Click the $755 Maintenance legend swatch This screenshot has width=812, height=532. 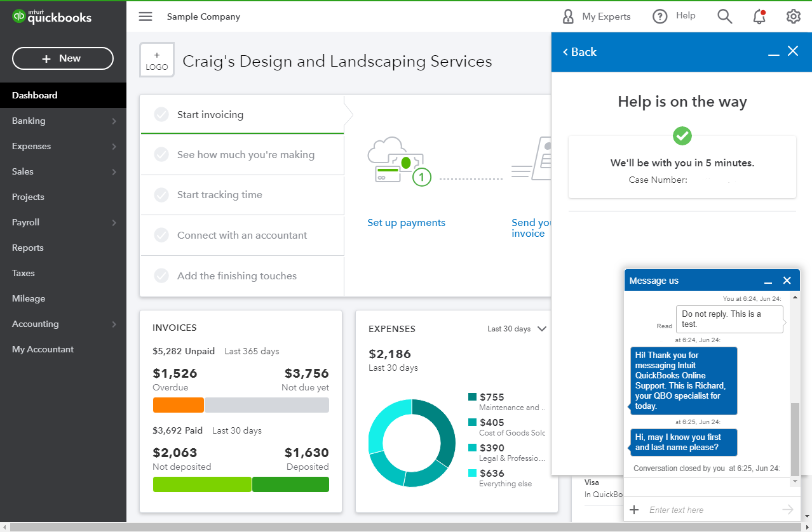coord(472,397)
